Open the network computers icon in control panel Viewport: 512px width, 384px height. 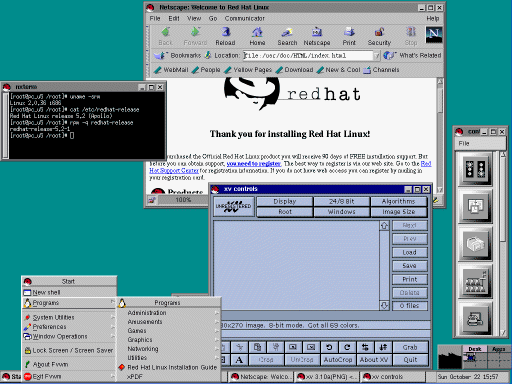tap(475, 282)
